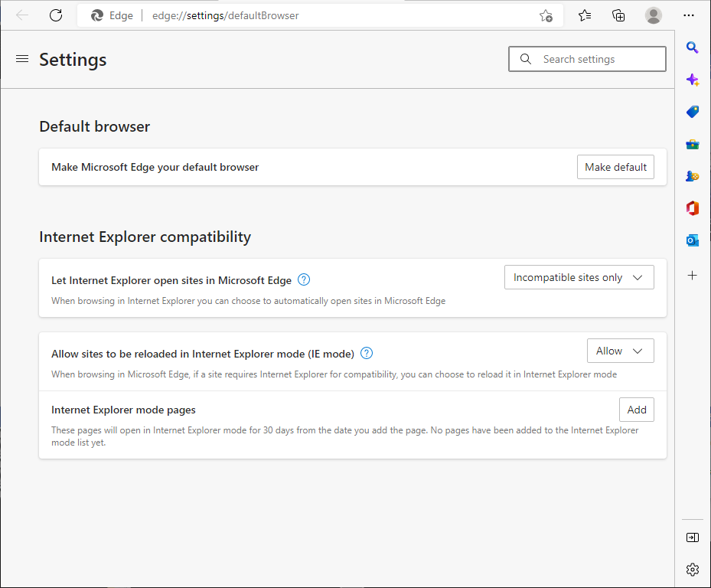Viewport: 711px width, 588px height.
Task: Open the Collections icon in toolbar
Action: pos(618,15)
